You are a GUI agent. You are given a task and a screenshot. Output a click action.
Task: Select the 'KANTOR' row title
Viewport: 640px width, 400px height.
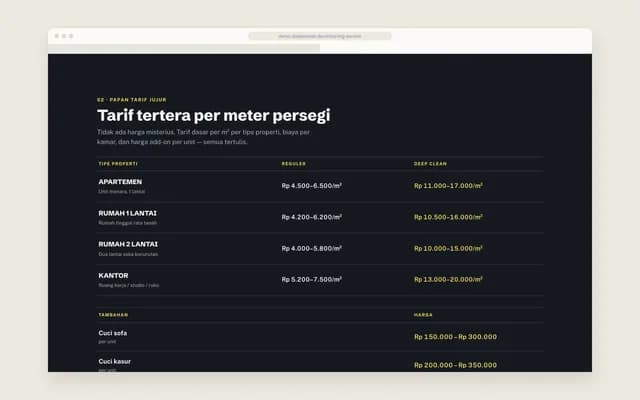pyautogui.click(x=113, y=276)
